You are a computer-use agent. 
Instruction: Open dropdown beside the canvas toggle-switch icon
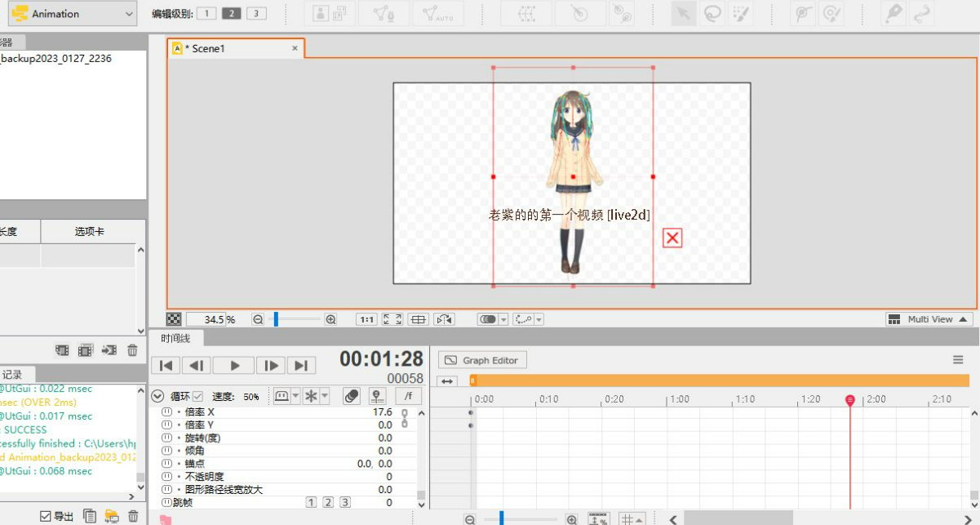pyautogui.click(x=503, y=320)
